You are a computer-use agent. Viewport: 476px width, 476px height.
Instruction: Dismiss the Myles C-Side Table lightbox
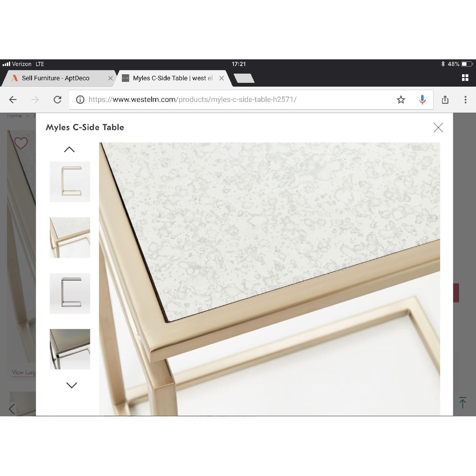point(438,127)
